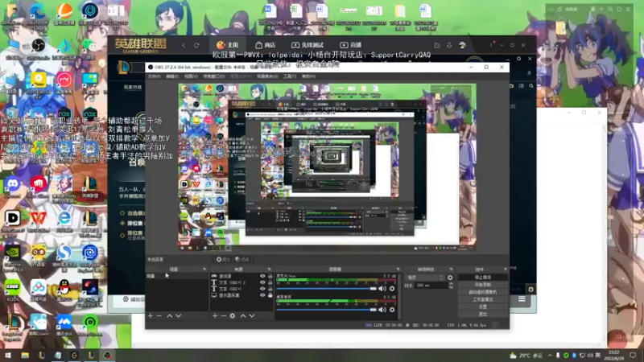644x362 pixels.
Task: Open OBS 场景集合(S) menu
Action: pyautogui.click(x=267, y=76)
